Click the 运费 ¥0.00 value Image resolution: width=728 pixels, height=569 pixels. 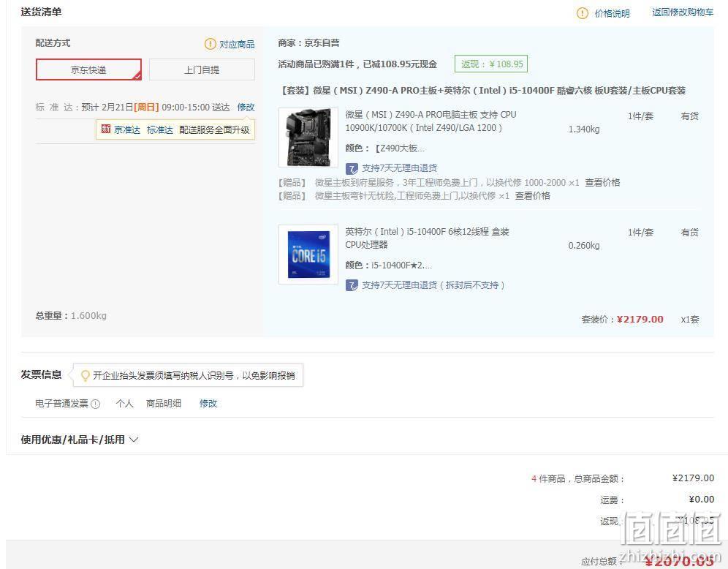pos(702,500)
